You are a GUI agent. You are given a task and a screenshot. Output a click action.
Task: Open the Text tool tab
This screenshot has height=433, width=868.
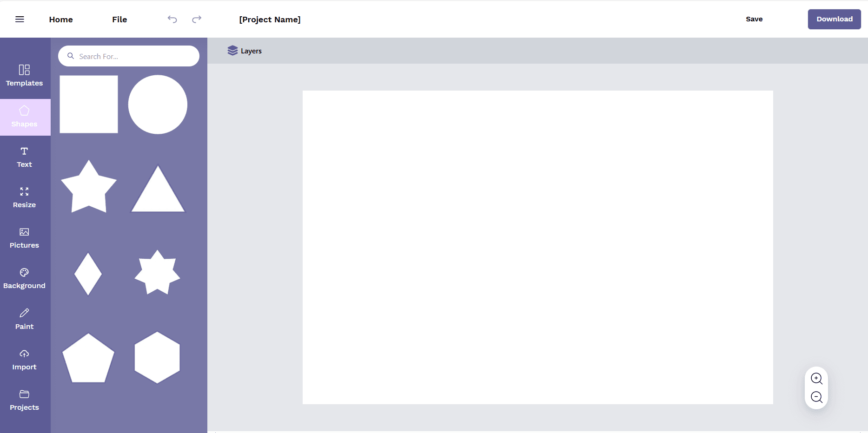[25, 157]
